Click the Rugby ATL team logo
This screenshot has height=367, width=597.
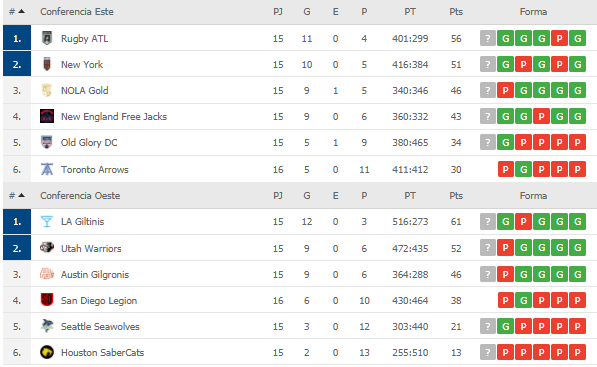(x=47, y=38)
